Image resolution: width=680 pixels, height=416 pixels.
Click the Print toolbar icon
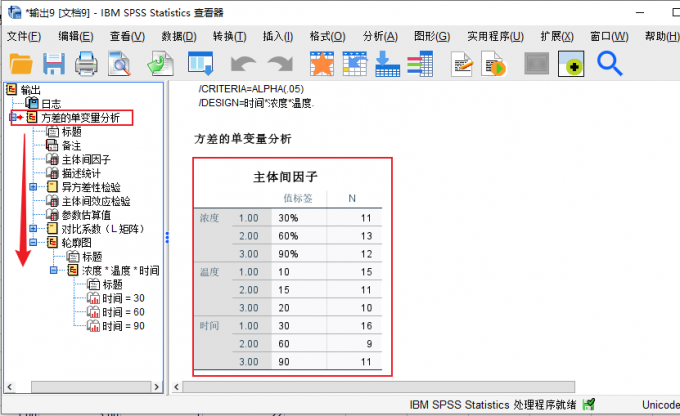tap(86, 64)
